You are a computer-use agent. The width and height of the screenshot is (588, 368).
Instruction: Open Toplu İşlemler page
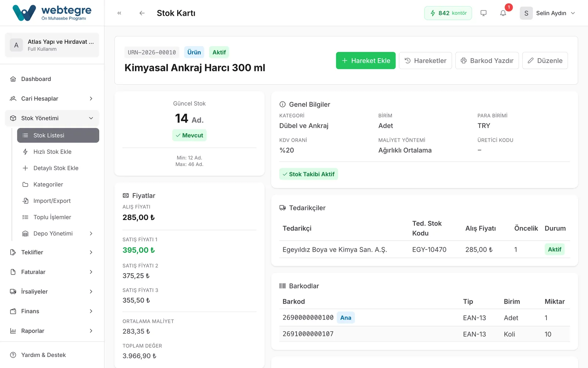click(58, 217)
